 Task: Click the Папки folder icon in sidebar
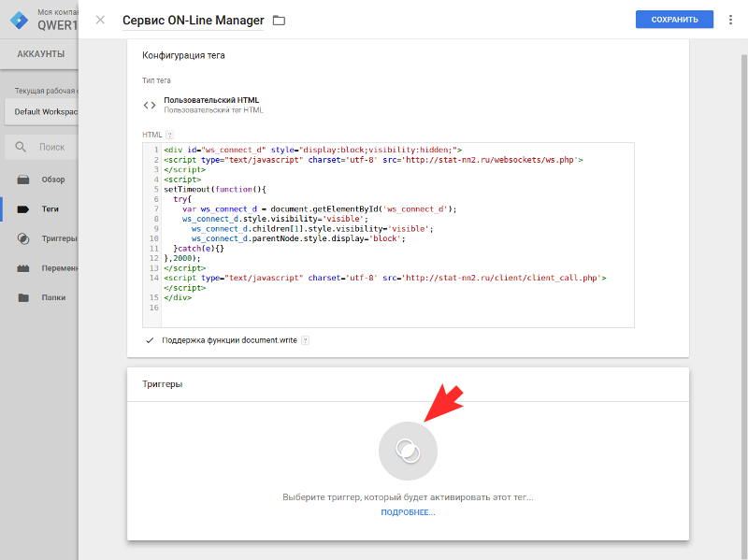pyautogui.click(x=22, y=298)
